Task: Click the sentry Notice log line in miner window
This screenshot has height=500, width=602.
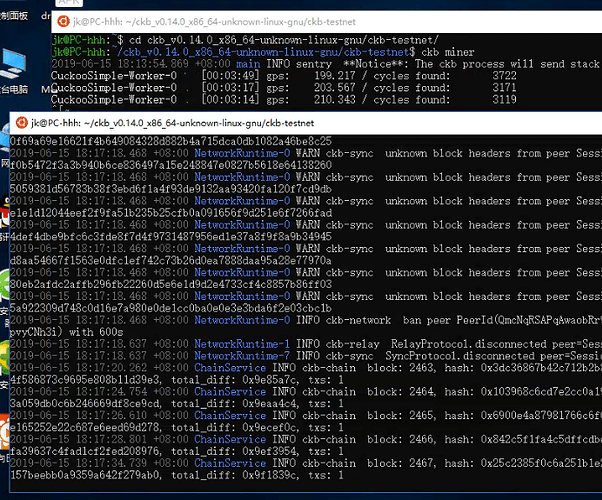Action: 326,64
